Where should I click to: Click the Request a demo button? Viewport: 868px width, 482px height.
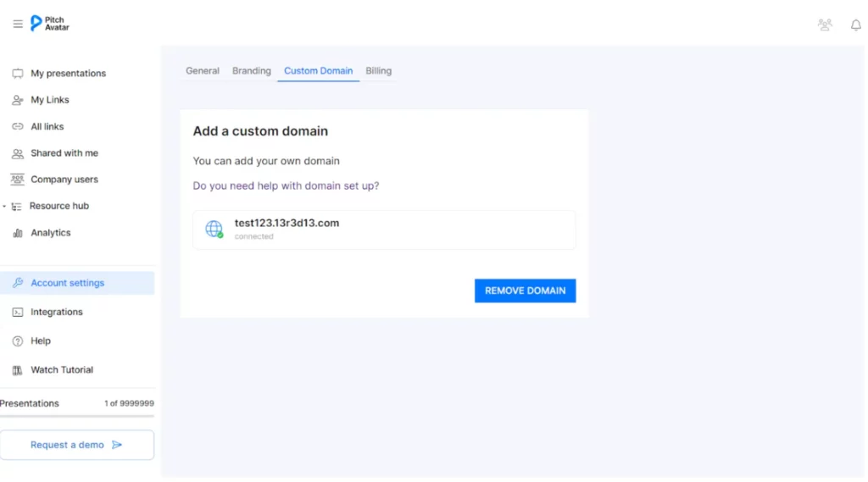coord(77,445)
